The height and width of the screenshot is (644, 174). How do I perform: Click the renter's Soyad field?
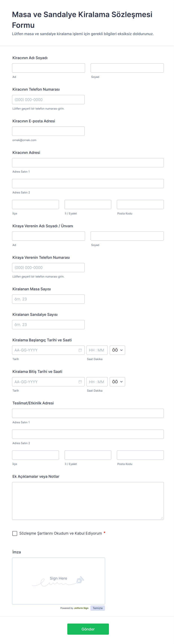click(x=127, y=68)
